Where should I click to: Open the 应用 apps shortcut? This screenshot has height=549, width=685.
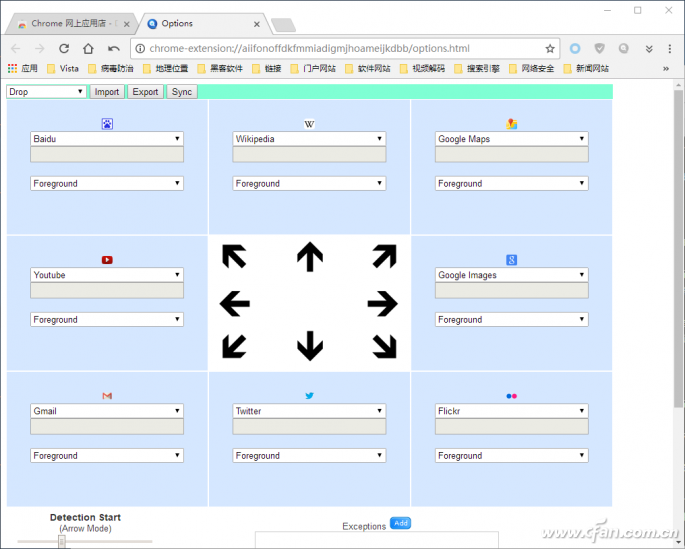coord(23,69)
